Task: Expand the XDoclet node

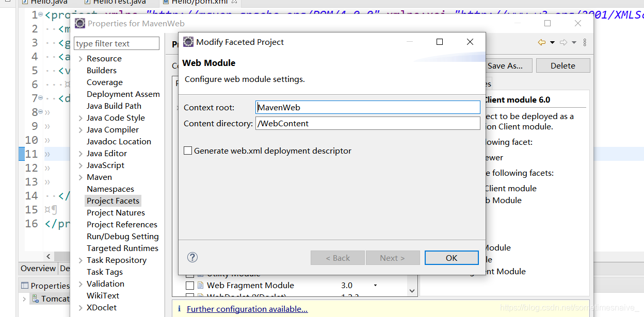Action: pos(81,308)
